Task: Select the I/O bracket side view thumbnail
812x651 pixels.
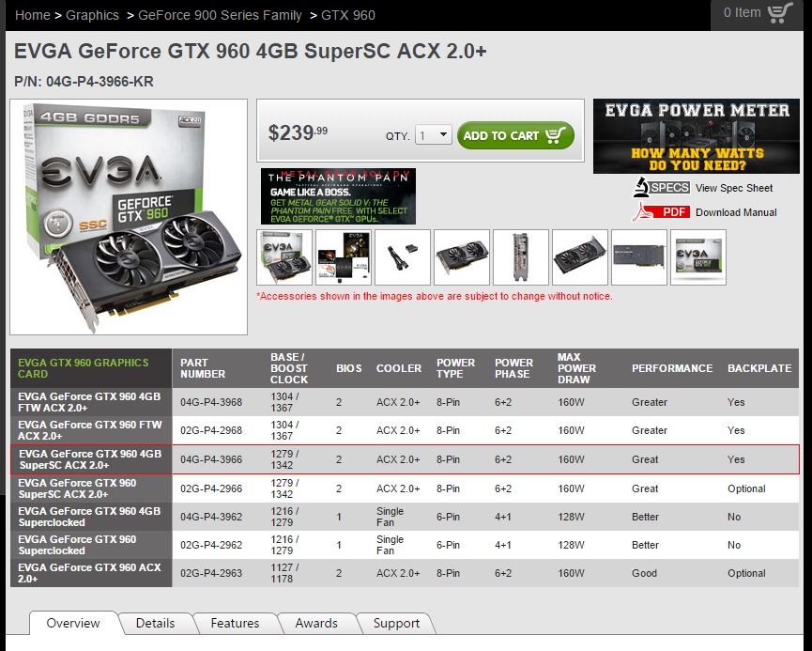Action: click(x=521, y=256)
